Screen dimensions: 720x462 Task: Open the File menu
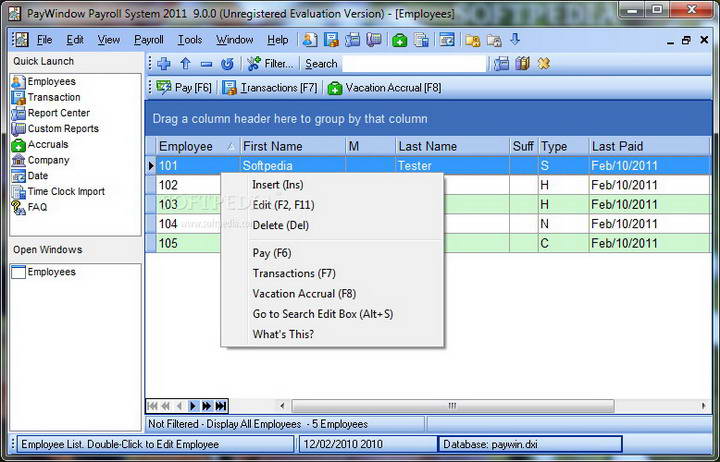[x=44, y=40]
